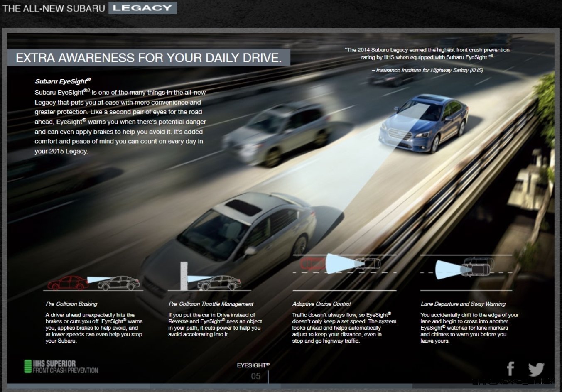Click the Insurance Institute for Highway Safety attribution
This screenshot has width=562, height=392.
427,70
